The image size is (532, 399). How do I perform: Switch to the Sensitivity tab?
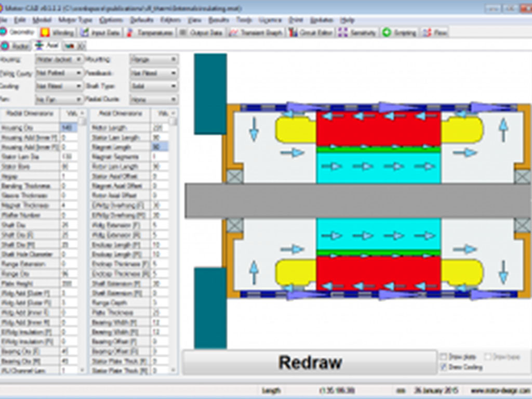[357, 33]
